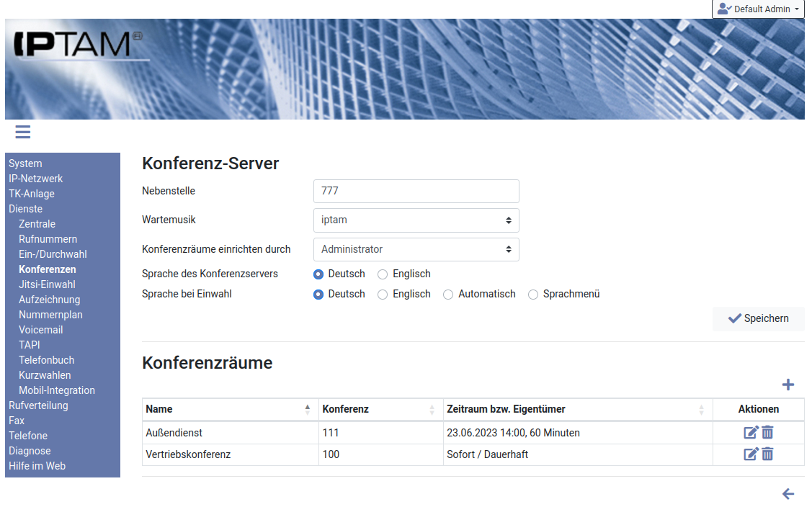Add a new conference room with plus icon
The image size is (812, 507).
pyautogui.click(x=788, y=385)
